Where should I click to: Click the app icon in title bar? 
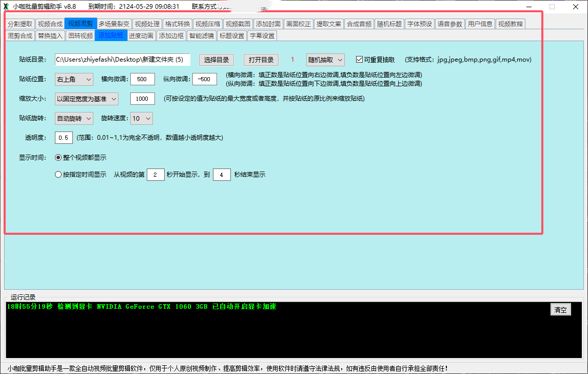click(x=6, y=7)
